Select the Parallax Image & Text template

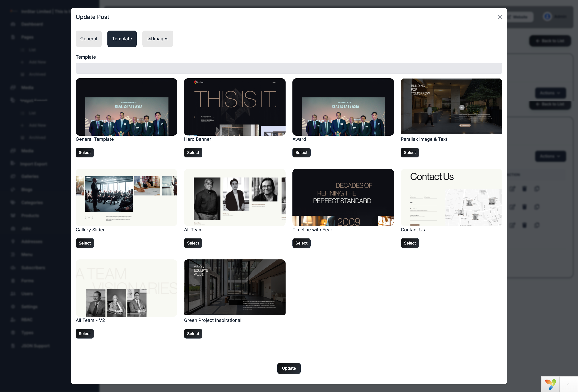pyautogui.click(x=410, y=153)
